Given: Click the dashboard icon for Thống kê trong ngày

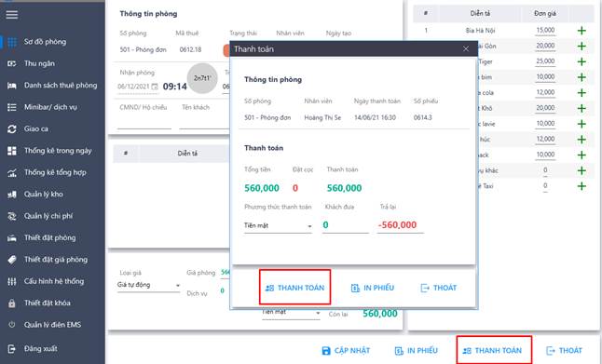Looking at the screenshot, I should click(x=12, y=151).
